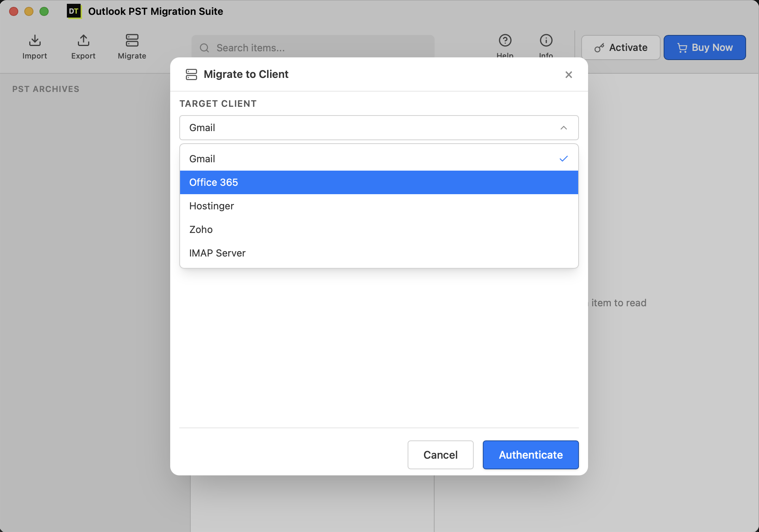The width and height of the screenshot is (759, 532).
Task: Click Cancel in the migrate dialog
Action: (x=440, y=455)
